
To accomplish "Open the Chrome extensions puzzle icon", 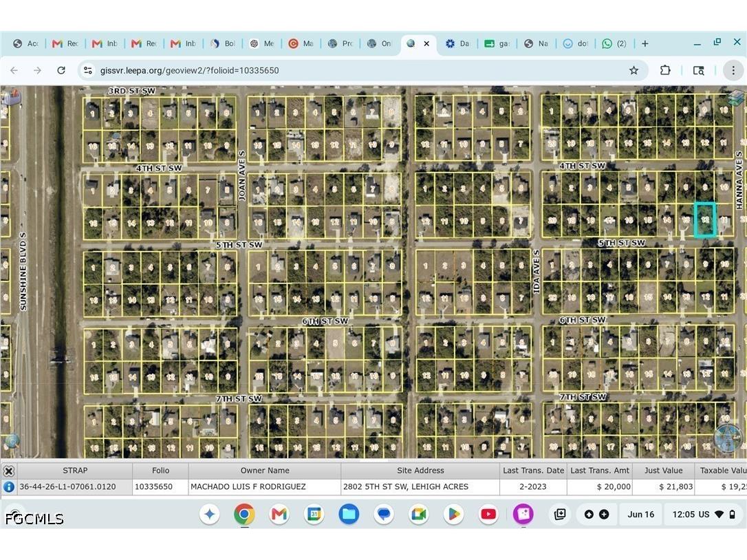I will tap(665, 71).
